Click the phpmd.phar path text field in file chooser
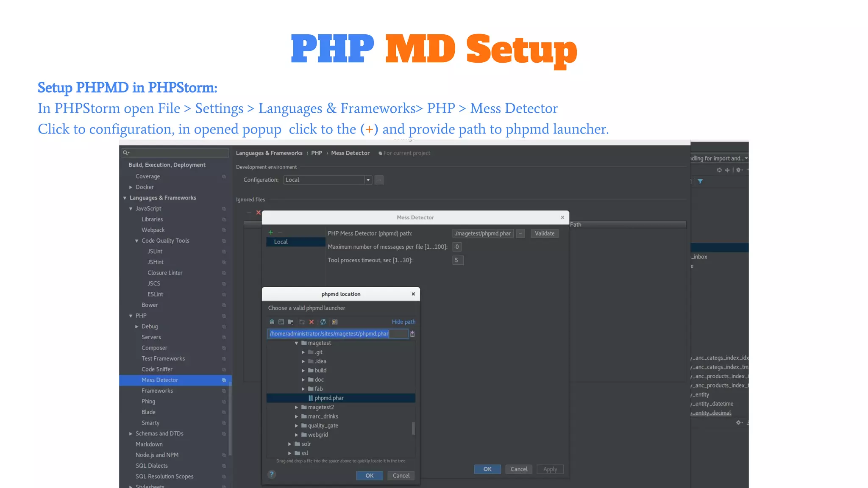 pos(338,334)
